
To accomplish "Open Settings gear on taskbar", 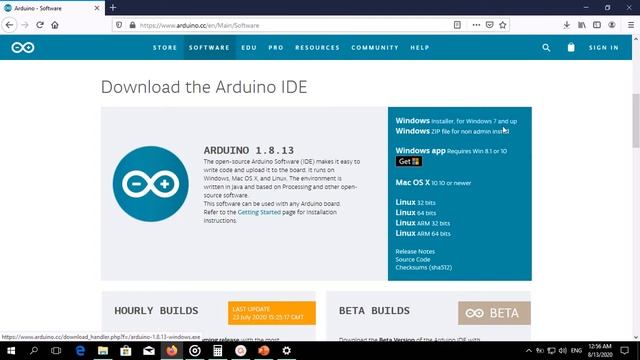I will (x=287, y=351).
